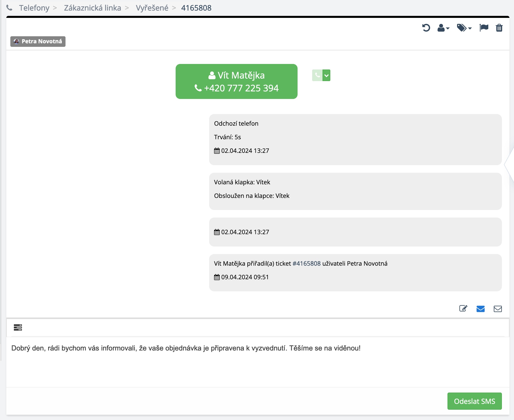Open the assign user dropdown icon
The image size is (514, 420).
443,28
